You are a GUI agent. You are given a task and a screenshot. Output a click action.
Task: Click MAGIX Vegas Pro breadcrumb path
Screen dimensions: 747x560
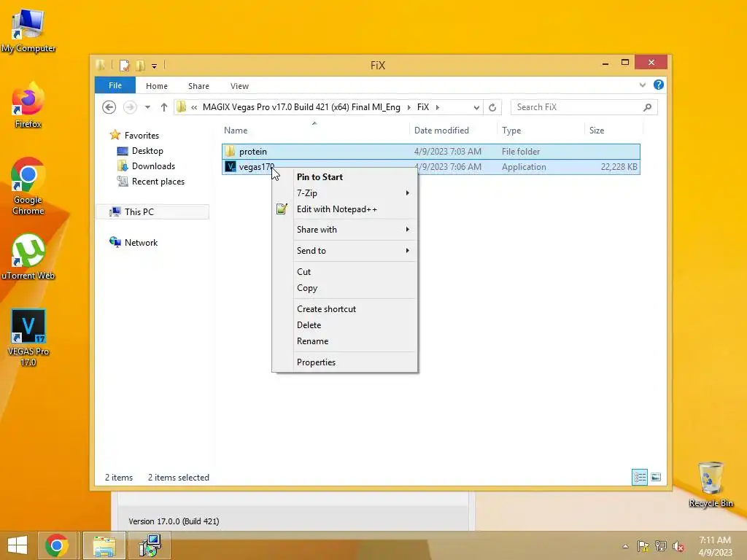click(x=301, y=107)
